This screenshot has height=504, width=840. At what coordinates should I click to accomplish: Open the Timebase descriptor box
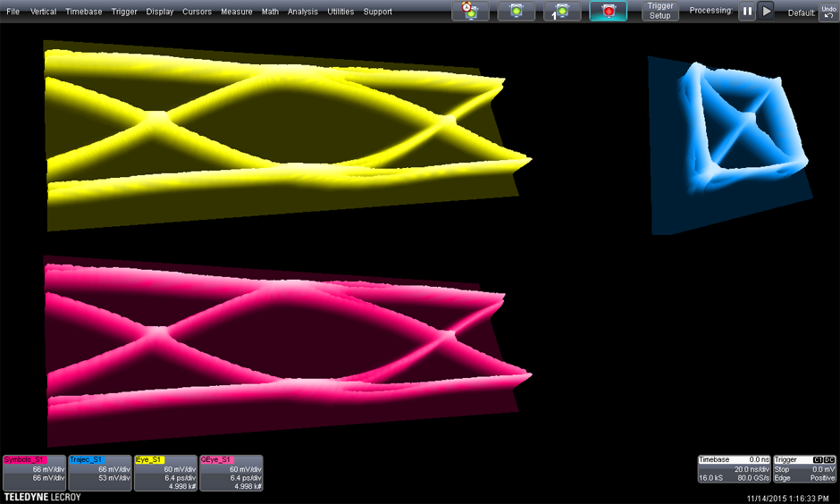733,469
